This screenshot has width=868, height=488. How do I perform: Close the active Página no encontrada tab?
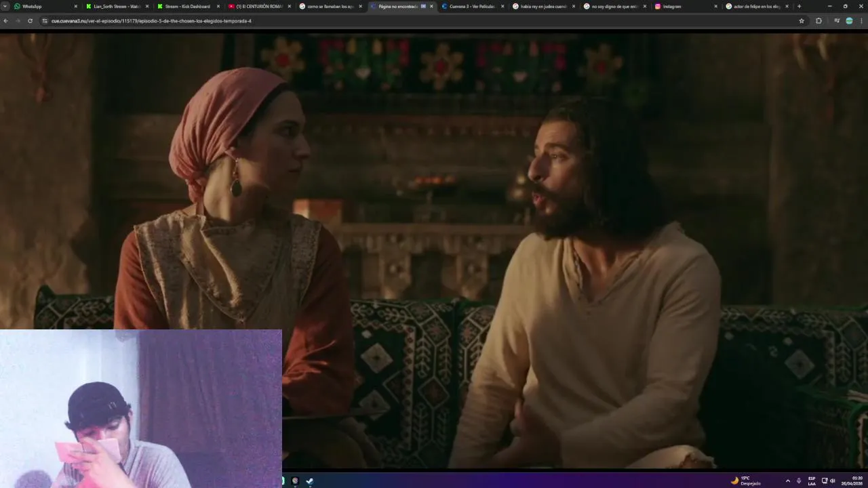431,6
